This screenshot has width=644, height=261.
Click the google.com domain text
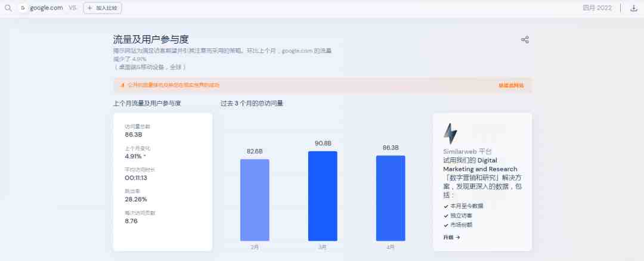[x=46, y=8]
